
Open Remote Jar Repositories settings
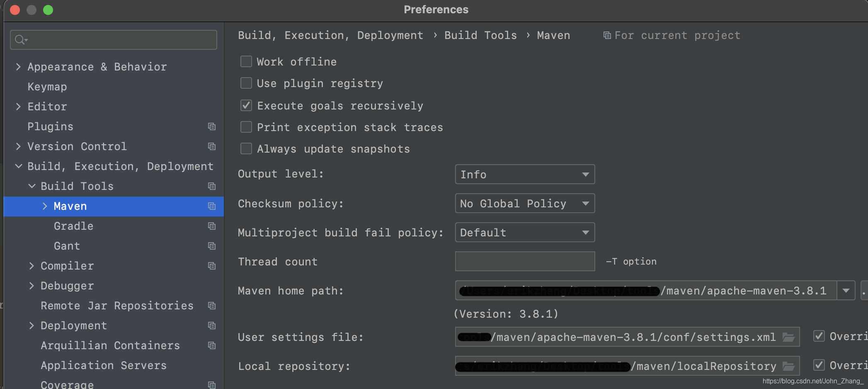[x=117, y=306]
